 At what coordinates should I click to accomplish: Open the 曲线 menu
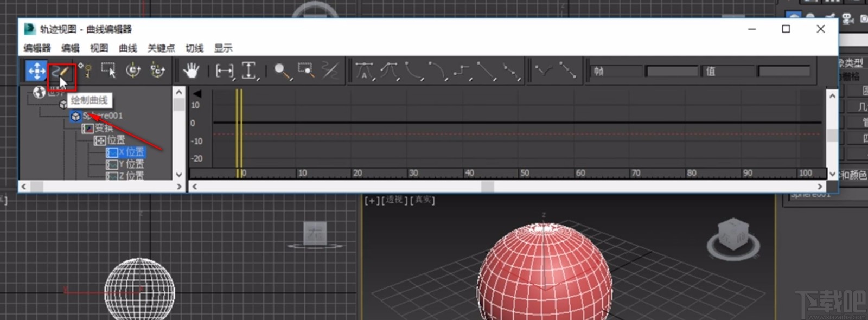128,48
